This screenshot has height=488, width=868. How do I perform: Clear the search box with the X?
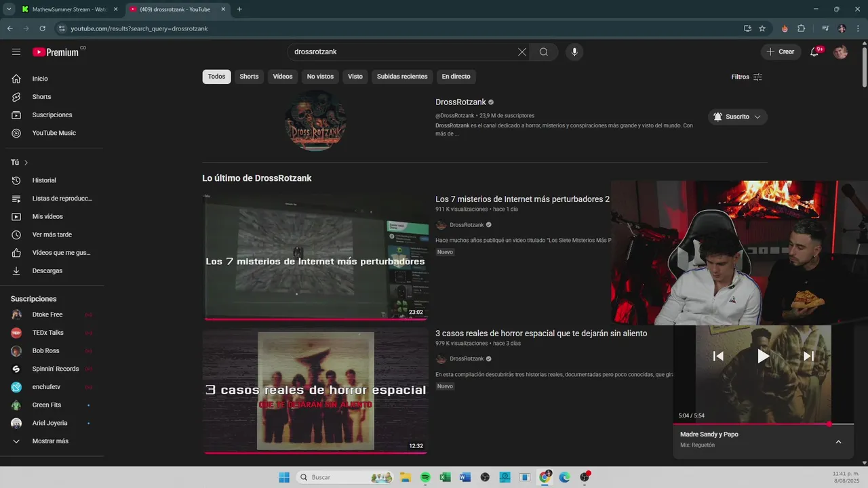click(x=522, y=52)
